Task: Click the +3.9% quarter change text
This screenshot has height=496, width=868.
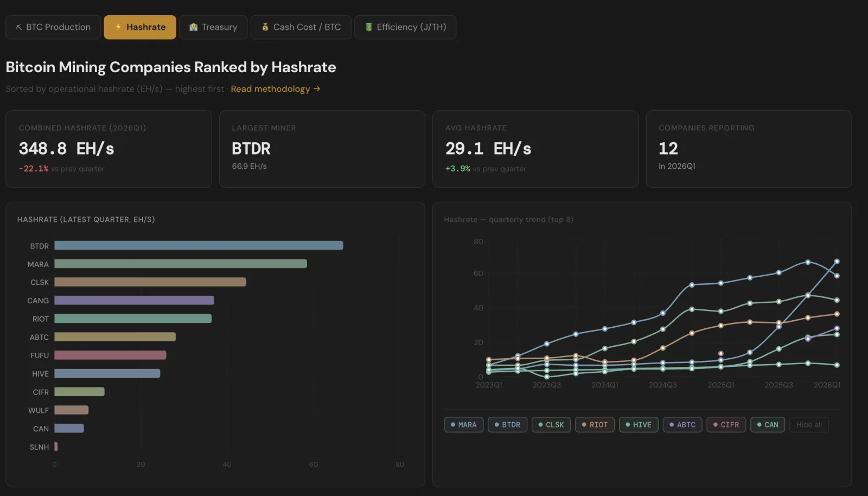Action: click(x=458, y=169)
